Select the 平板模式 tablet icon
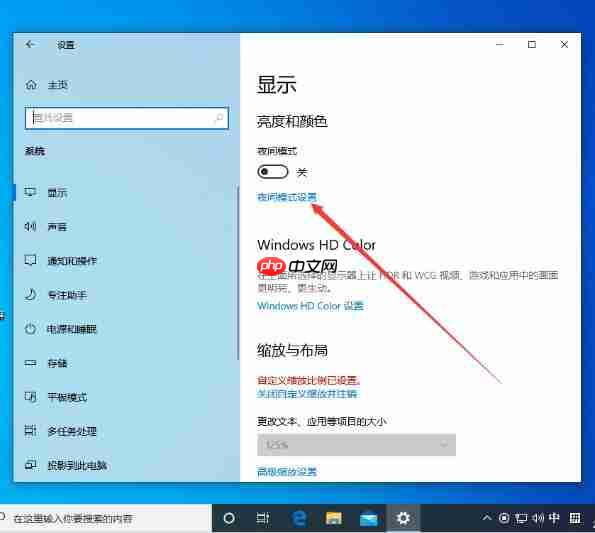595x533 pixels. coord(30,397)
